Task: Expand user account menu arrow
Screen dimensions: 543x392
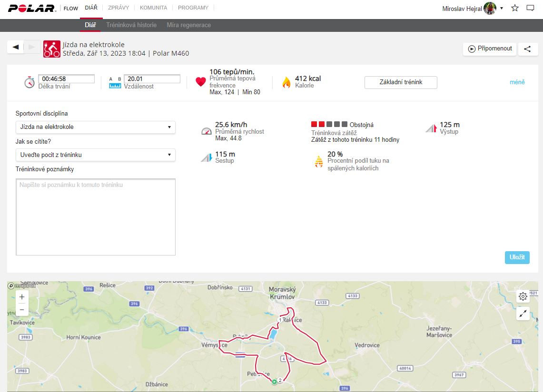Action: pos(502,8)
